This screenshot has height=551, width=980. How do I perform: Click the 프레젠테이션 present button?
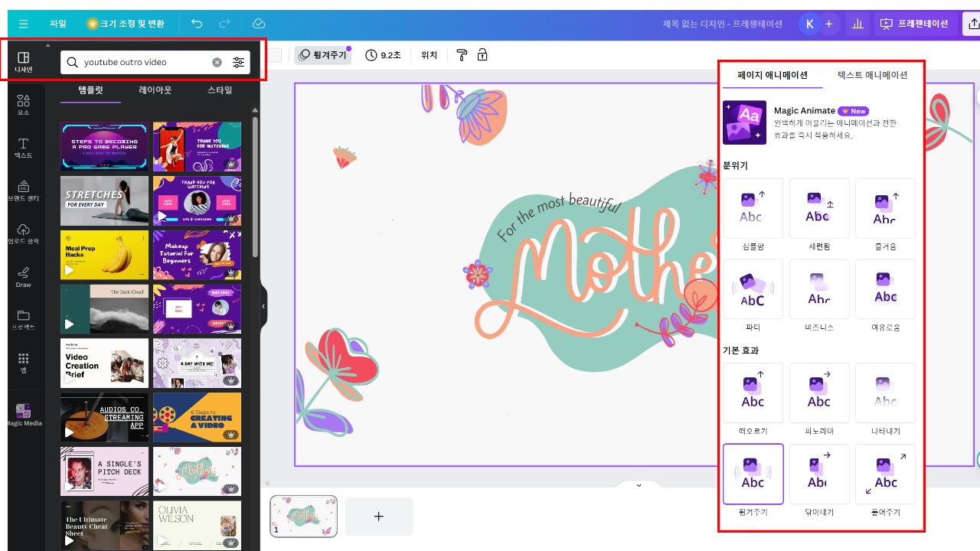tap(914, 24)
